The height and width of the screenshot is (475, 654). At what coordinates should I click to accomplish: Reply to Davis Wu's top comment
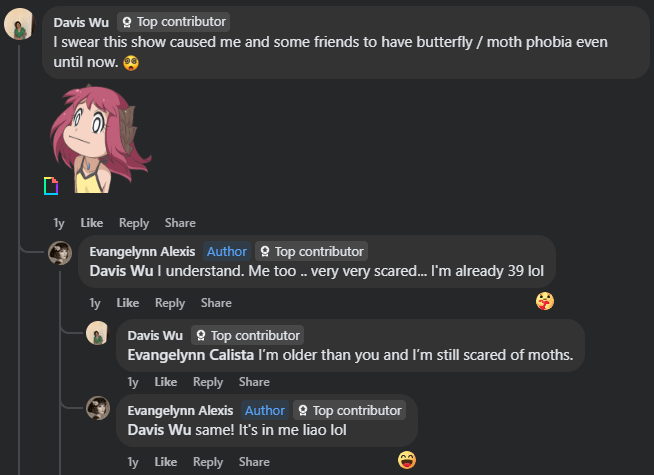pos(133,223)
